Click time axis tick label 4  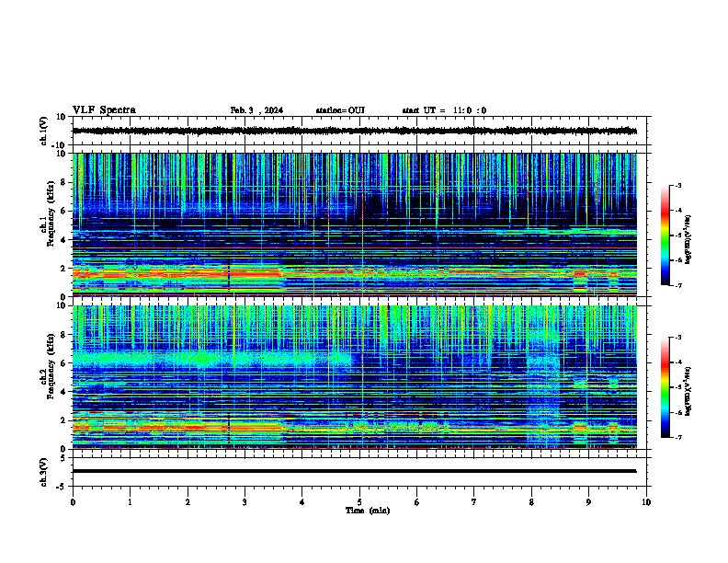tap(302, 502)
